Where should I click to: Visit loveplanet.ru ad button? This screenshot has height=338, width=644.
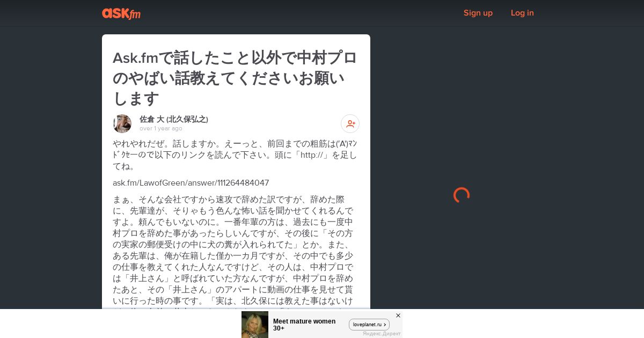pyautogui.click(x=369, y=325)
